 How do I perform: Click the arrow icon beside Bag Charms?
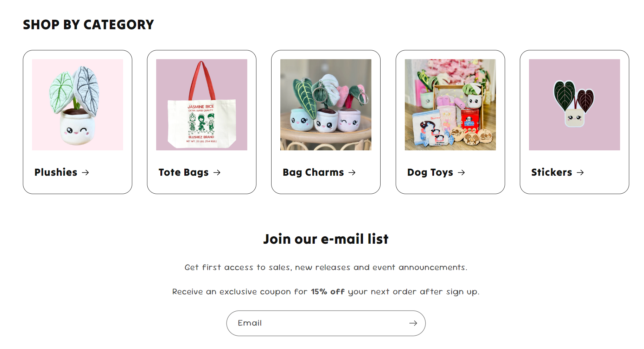point(353,173)
